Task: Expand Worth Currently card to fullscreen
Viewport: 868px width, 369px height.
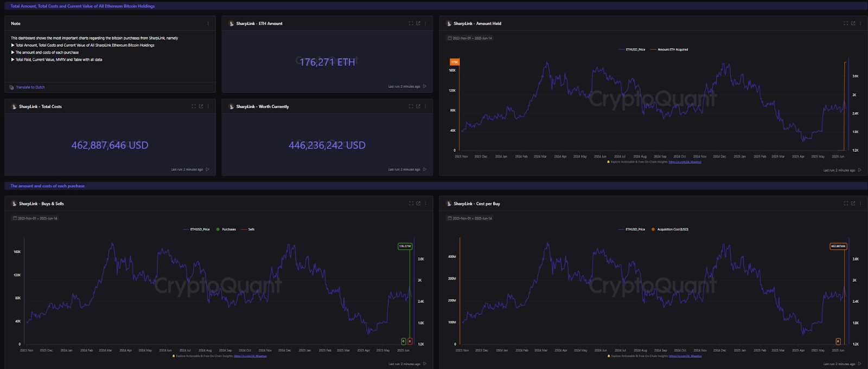Action: [411, 106]
